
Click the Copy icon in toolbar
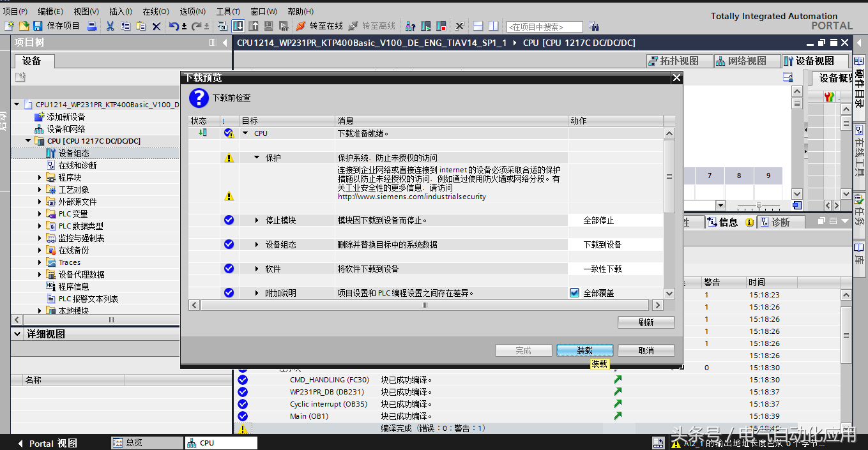tap(125, 26)
